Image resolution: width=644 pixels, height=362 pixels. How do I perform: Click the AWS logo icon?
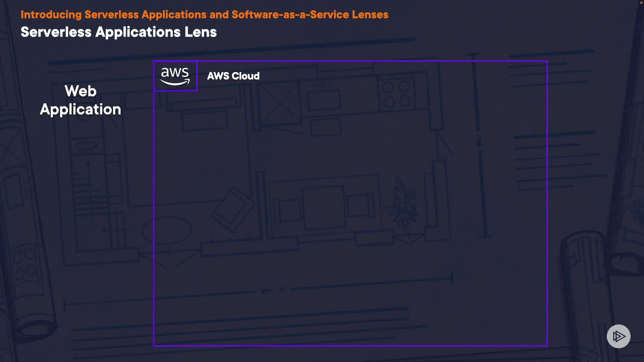pyautogui.click(x=175, y=76)
